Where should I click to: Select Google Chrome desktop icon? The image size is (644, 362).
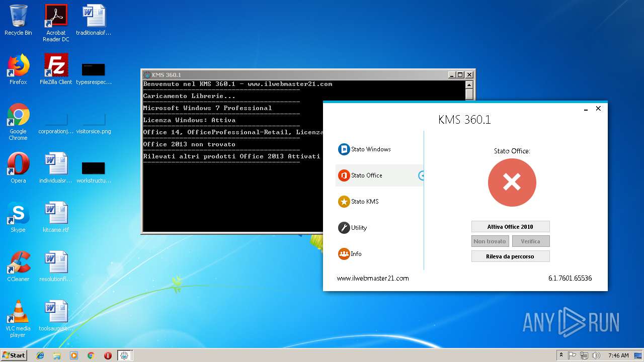(18, 122)
